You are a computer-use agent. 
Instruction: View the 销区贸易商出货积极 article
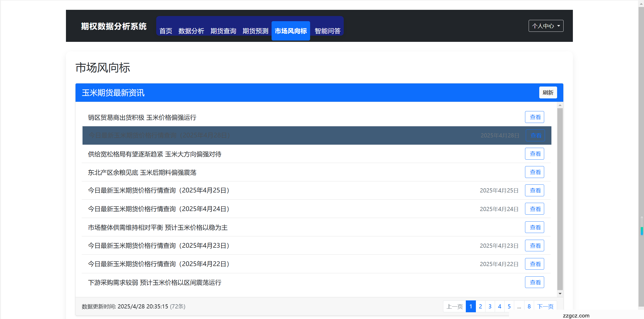pos(535,117)
